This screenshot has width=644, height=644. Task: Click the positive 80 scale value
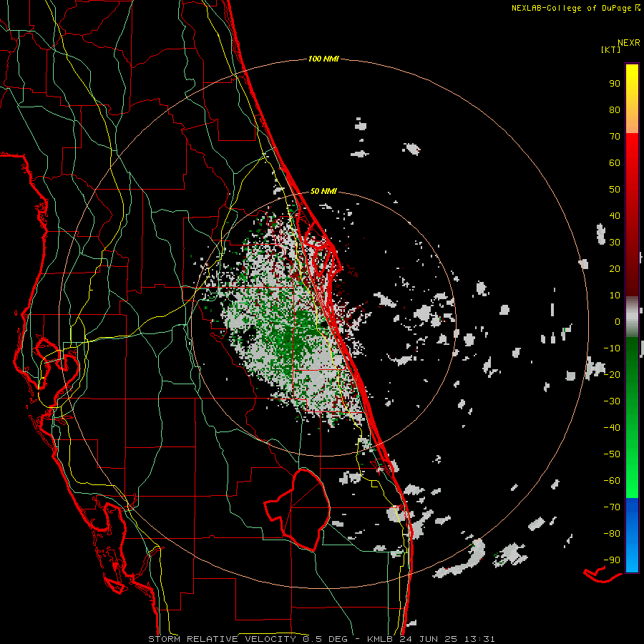(x=615, y=110)
